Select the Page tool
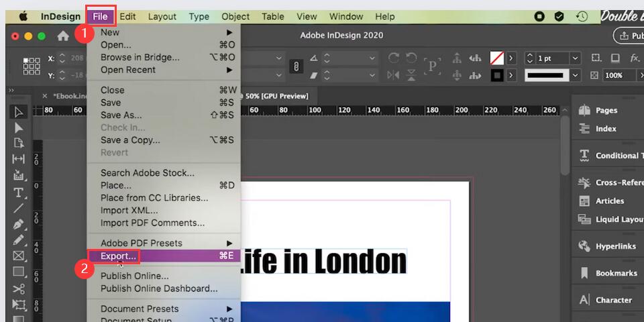Image resolution: width=644 pixels, height=322 pixels. [19, 143]
